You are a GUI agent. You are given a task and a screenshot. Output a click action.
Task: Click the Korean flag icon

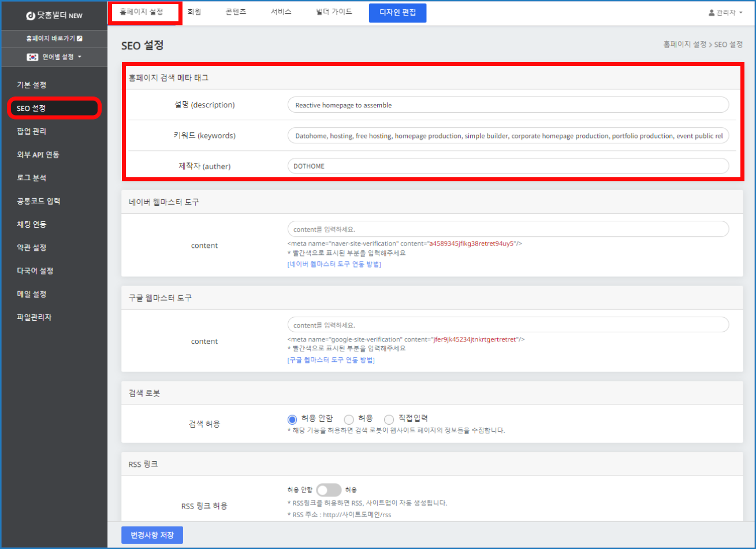coord(32,57)
